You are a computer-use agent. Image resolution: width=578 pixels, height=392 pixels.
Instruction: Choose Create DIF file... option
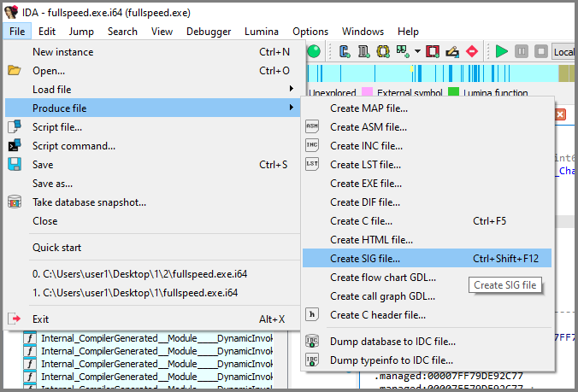click(x=427, y=202)
